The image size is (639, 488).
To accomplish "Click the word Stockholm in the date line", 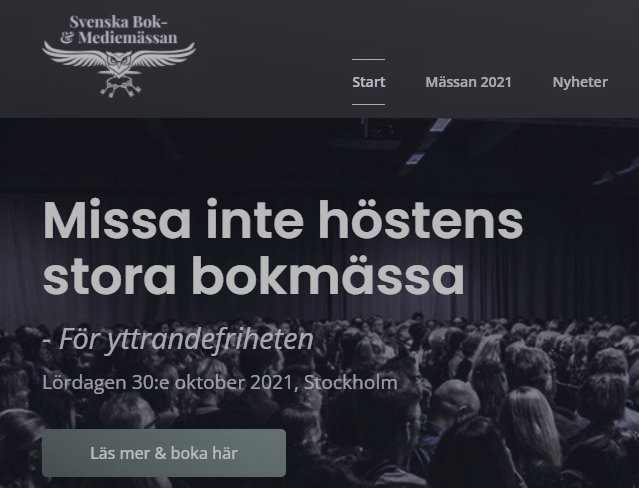I will [x=350, y=382].
